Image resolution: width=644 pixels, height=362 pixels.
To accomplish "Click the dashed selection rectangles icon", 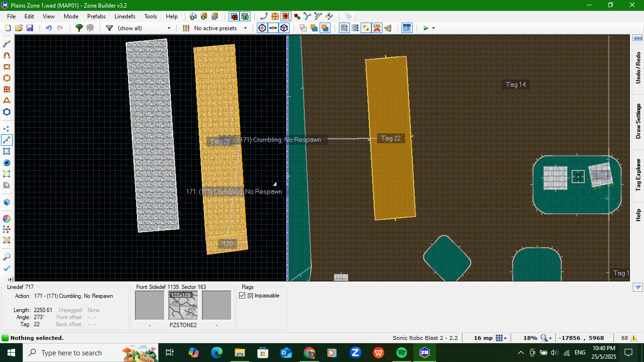I will point(303,28).
